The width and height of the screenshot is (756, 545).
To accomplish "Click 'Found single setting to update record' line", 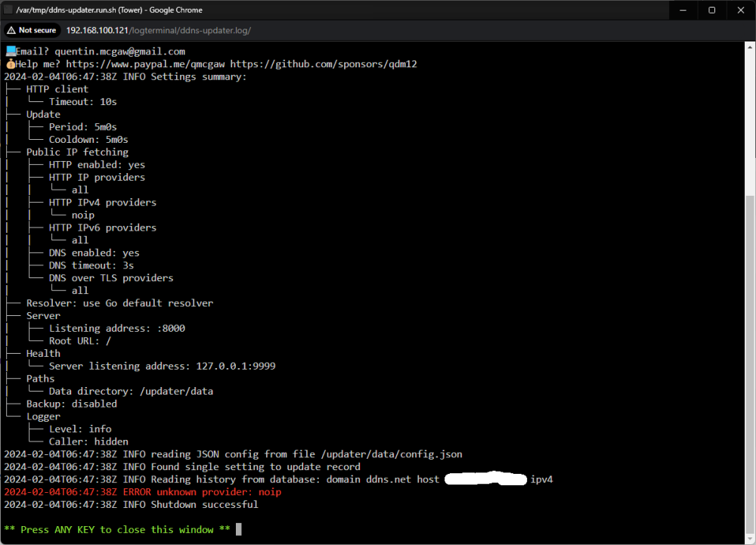I will 182,466.
